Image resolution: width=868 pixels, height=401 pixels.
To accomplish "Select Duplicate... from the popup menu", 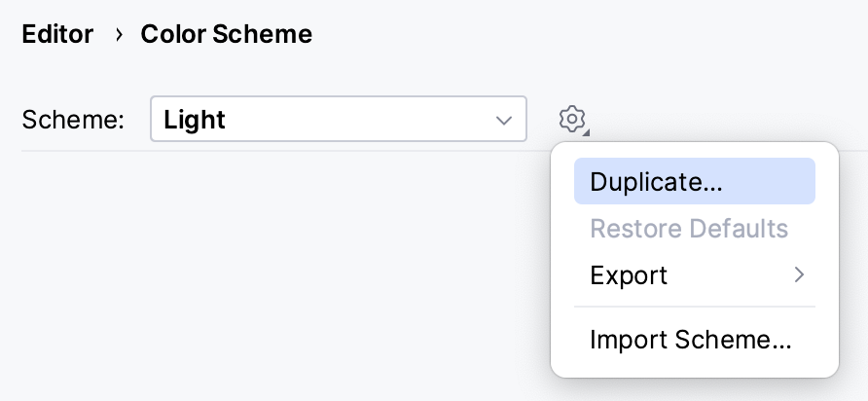I will pyautogui.click(x=656, y=182).
